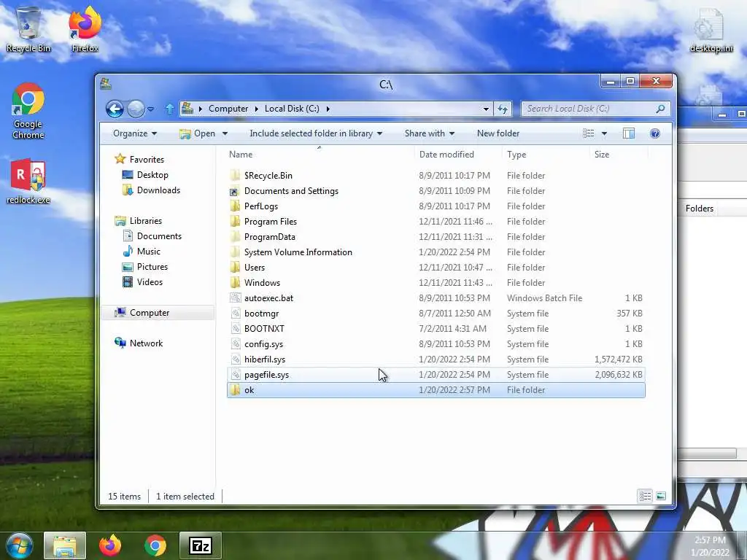Expand the address bar history dropdown
This screenshot has width=747, height=560.
tap(486, 109)
